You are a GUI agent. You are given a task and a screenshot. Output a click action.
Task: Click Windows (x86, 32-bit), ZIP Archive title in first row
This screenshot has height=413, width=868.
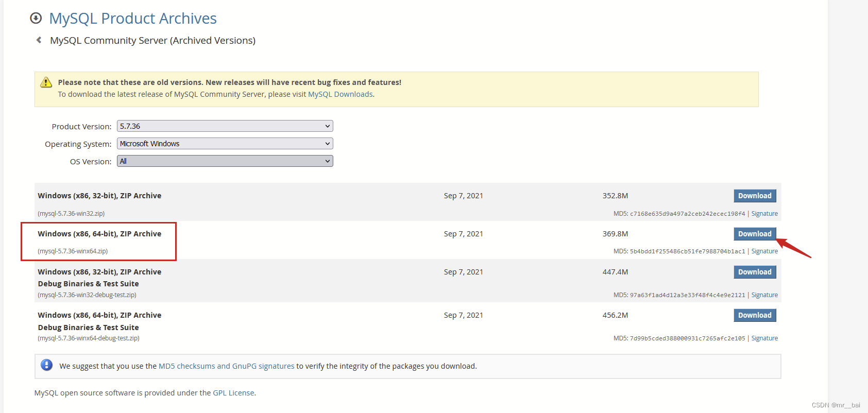click(x=99, y=196)
